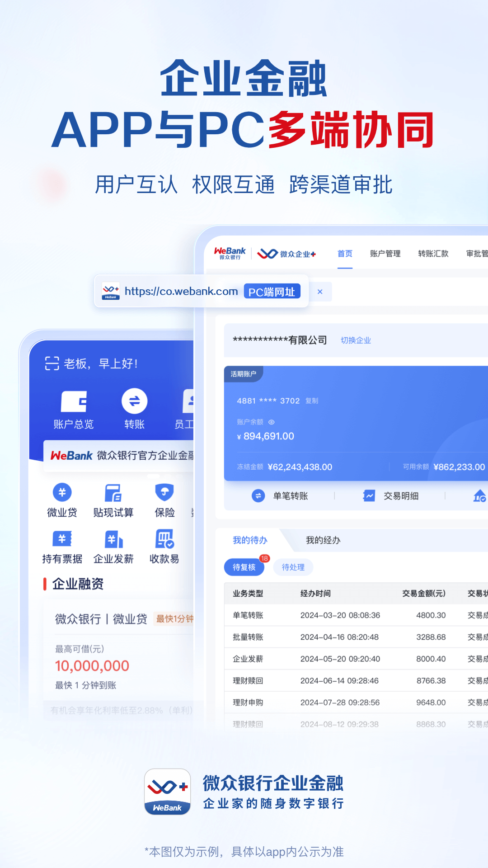Click the 交易明细 button
The height and width of the screenshot is (868, 488).
(391, 496)
